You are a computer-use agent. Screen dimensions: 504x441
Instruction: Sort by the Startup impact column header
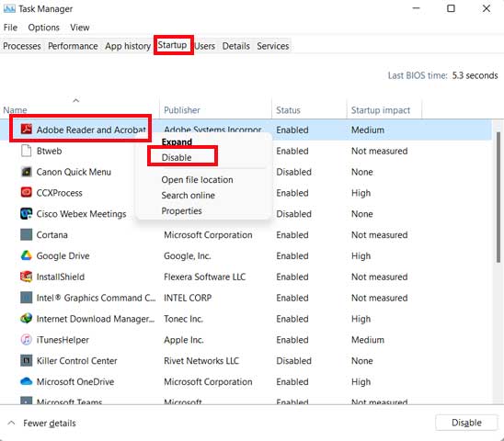coord(381,110)
